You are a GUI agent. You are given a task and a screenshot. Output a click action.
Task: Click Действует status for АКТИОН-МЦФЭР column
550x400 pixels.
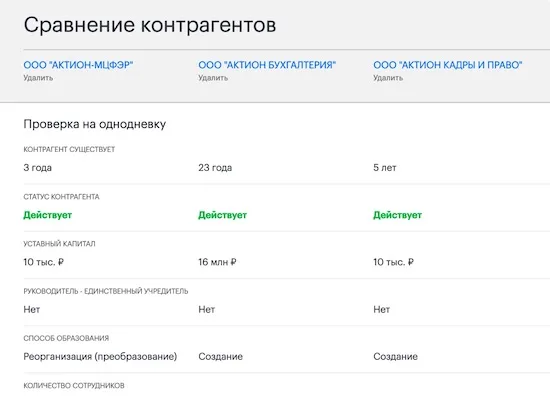tap(48, 215)
